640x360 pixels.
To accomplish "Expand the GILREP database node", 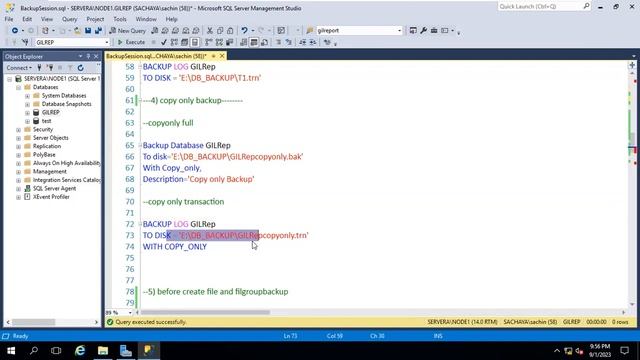I will click(27, 113).
